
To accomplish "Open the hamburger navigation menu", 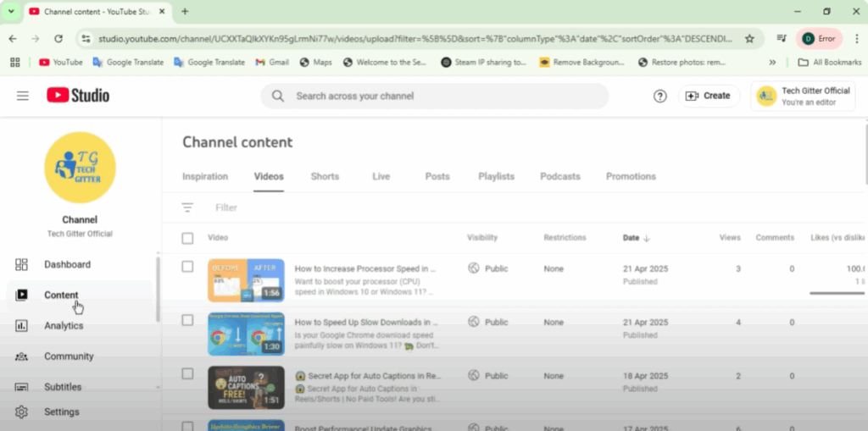I will pyautogui.click(x=23, y=96).
